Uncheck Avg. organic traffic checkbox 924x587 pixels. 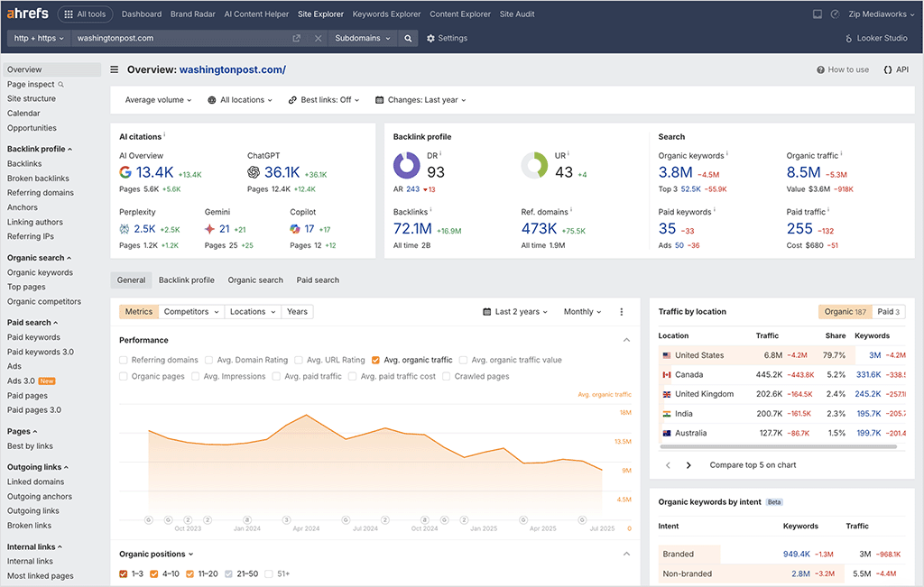(x=375, y=360)
